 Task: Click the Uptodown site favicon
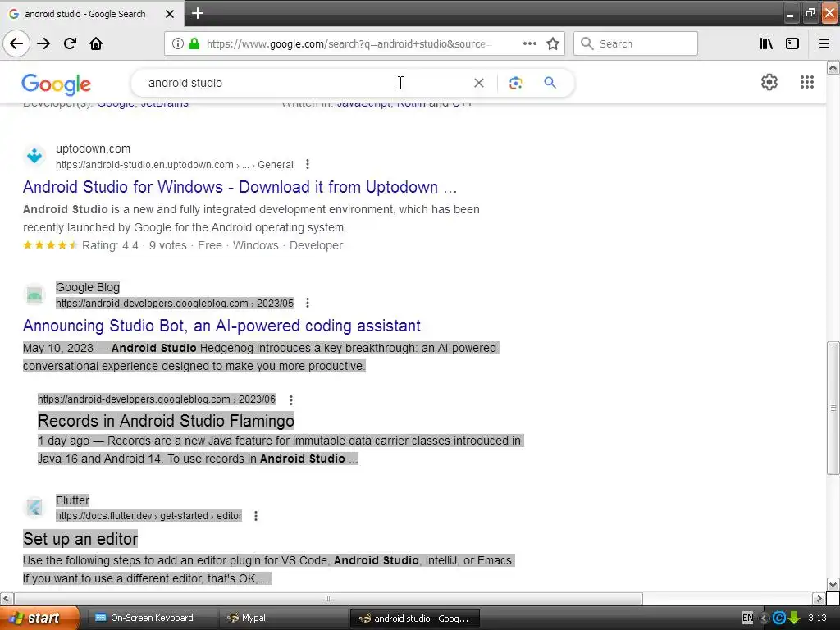pos(34,156)
